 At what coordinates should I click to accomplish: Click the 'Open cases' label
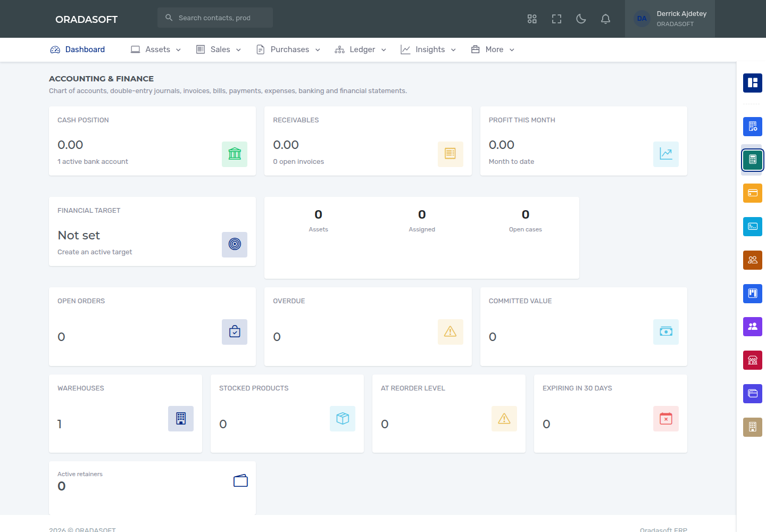coord(526,230)
